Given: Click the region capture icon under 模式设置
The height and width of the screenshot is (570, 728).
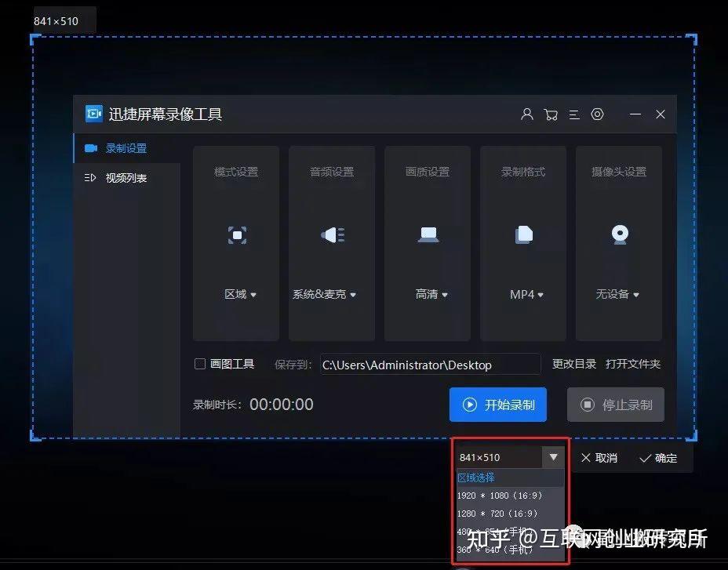Looking at the screenshot, I should coord(237,235).
